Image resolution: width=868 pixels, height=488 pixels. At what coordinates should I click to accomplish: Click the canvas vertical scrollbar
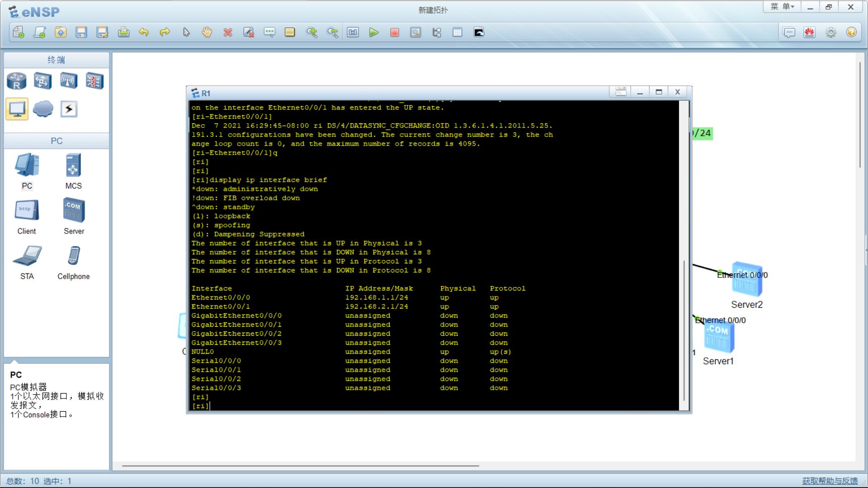[x=860, y=115]
